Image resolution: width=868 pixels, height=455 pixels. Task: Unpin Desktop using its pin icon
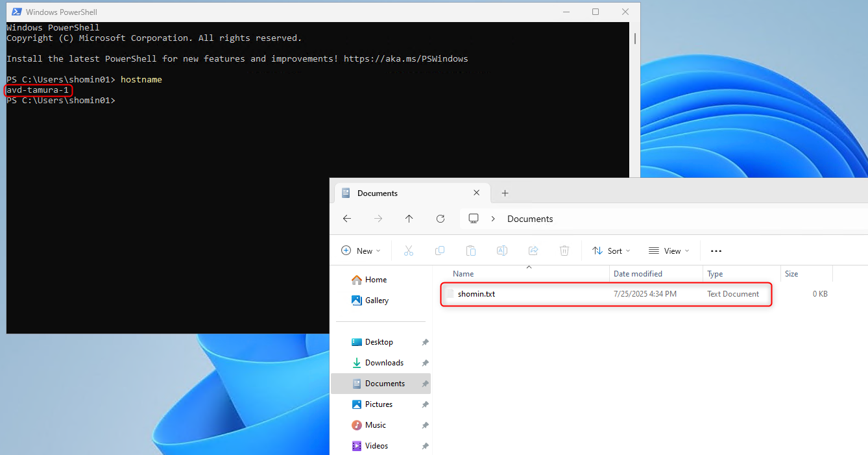[x=425, y=342]
